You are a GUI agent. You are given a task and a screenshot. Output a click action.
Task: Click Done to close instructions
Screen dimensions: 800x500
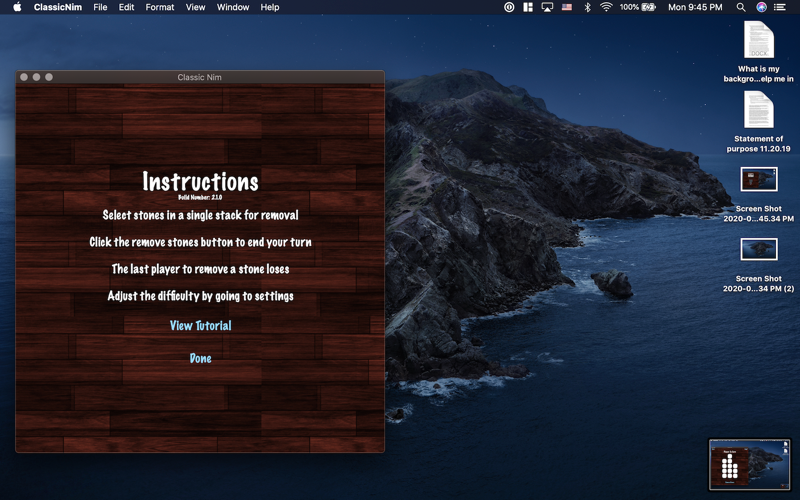[x=201, y=358]
